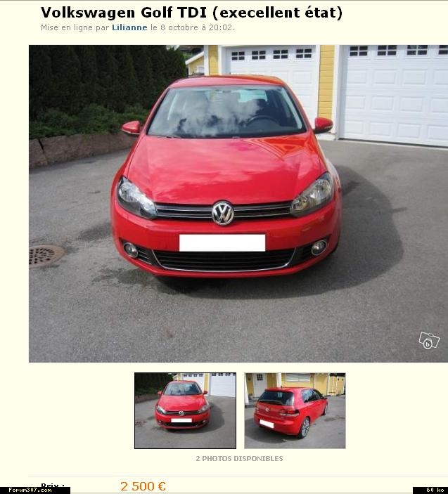Click the Volkswagen Golf TDI listing title
Image resolution: width=448 pixels, height=494 pixels.
click(x=191, y=13)
